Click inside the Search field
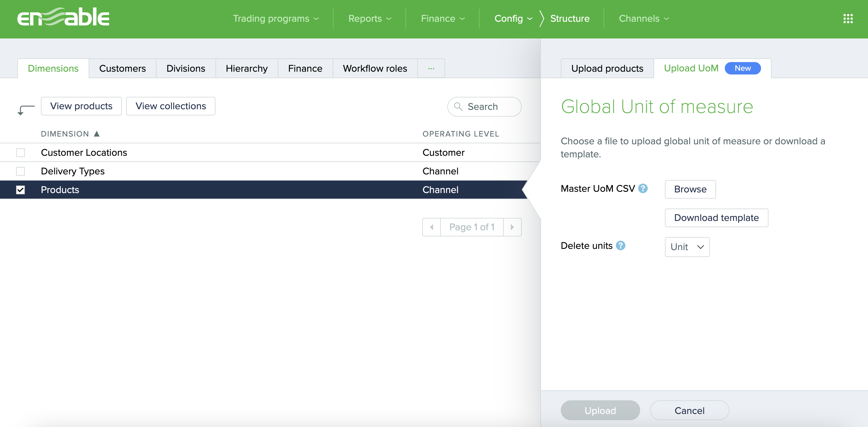This screenshot has height=427, width=868. point(485,106)
